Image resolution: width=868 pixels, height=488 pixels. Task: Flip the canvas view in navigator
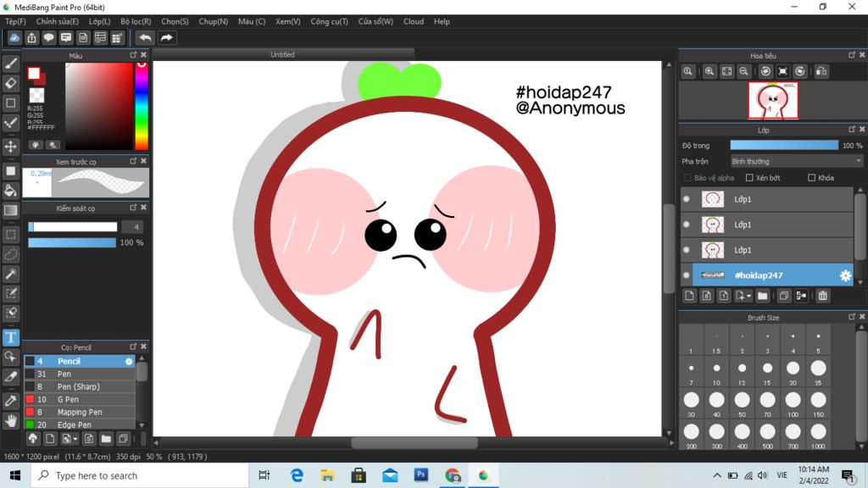(821, 71)
